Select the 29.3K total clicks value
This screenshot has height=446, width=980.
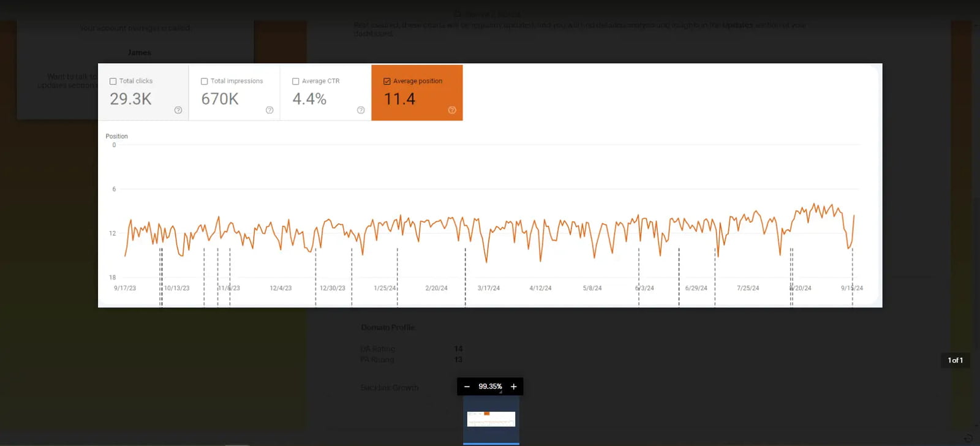pyautogui.click(x=130, y=99)
